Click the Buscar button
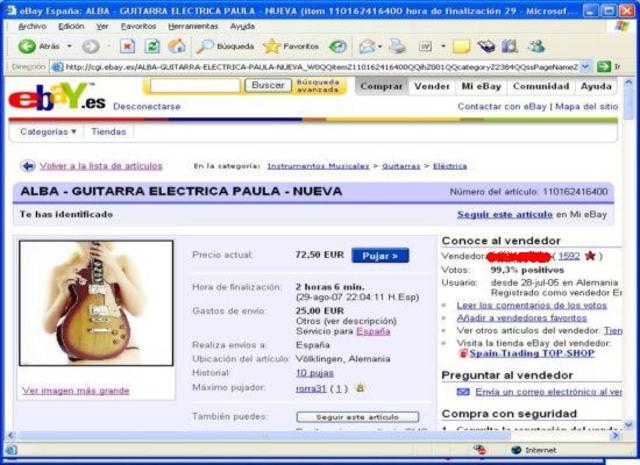The image size is (640, 465). (268, 85)
